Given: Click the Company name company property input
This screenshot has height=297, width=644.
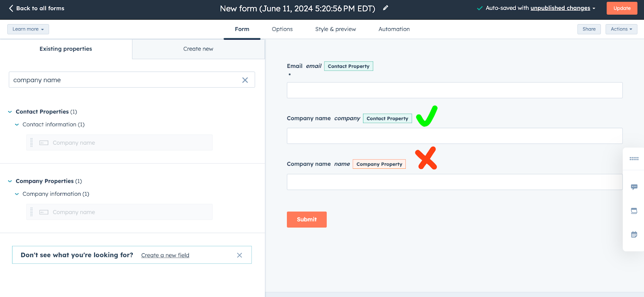Looking at the screenshot, I should [x=455, y=182].
